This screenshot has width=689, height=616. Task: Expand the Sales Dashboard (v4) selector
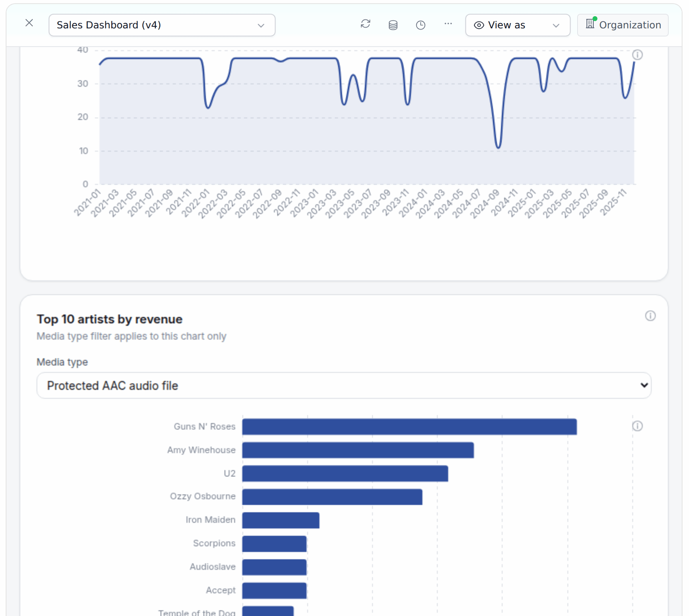[162, 25]
